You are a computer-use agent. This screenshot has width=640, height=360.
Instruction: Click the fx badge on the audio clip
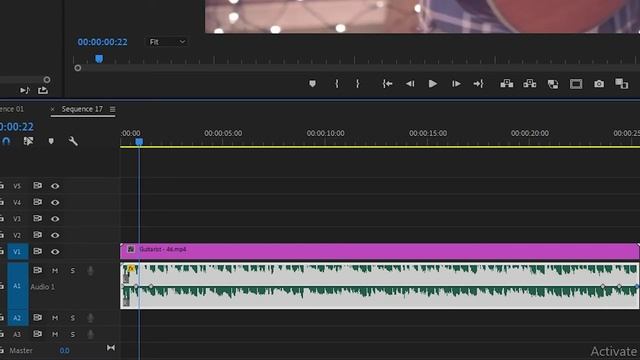131,269
